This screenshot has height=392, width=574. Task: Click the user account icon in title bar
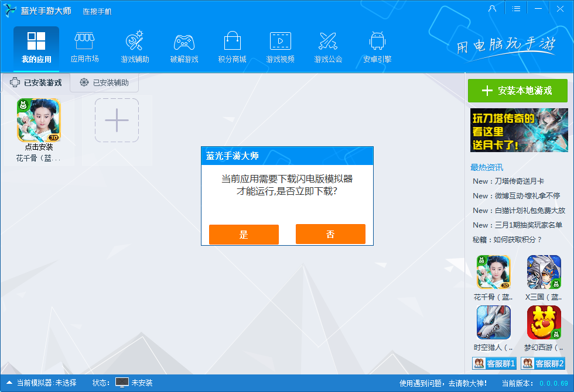pos(492,9)
